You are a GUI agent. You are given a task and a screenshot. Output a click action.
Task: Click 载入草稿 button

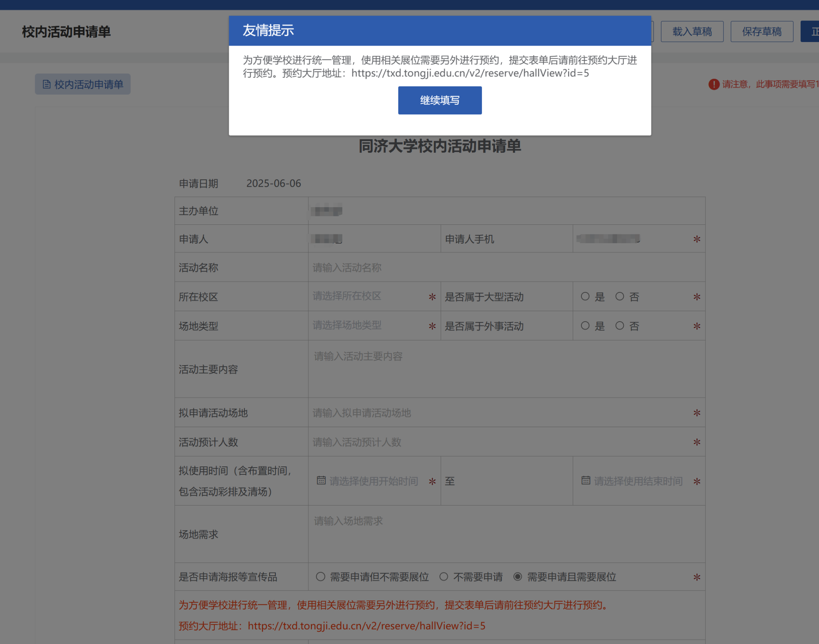692,32
